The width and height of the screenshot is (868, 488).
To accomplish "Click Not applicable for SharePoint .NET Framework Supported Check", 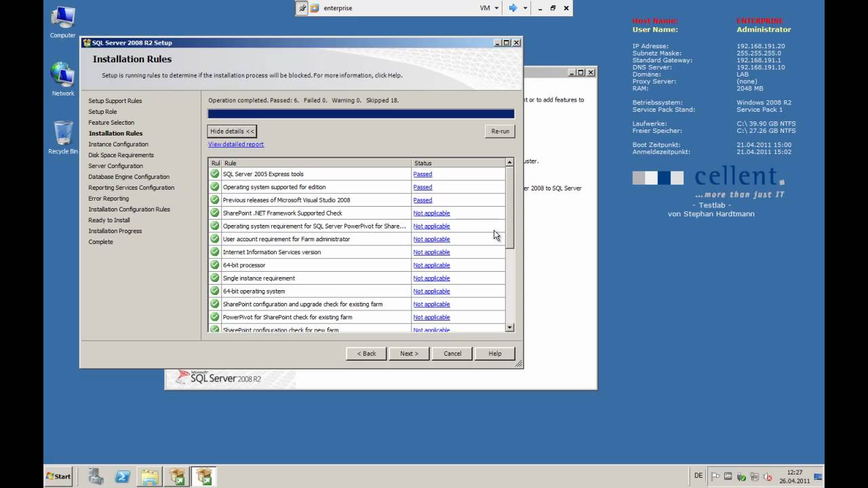I will tap(431, 213).
